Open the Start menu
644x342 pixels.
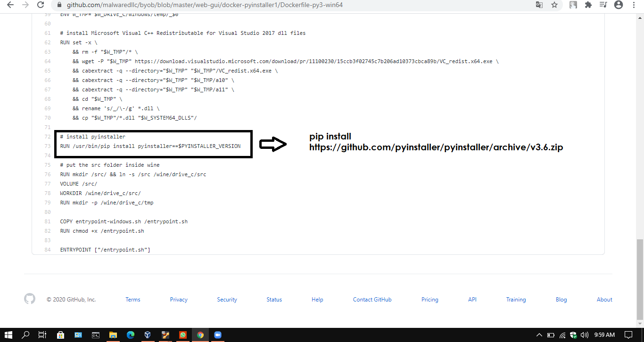[x=8, y=335]
